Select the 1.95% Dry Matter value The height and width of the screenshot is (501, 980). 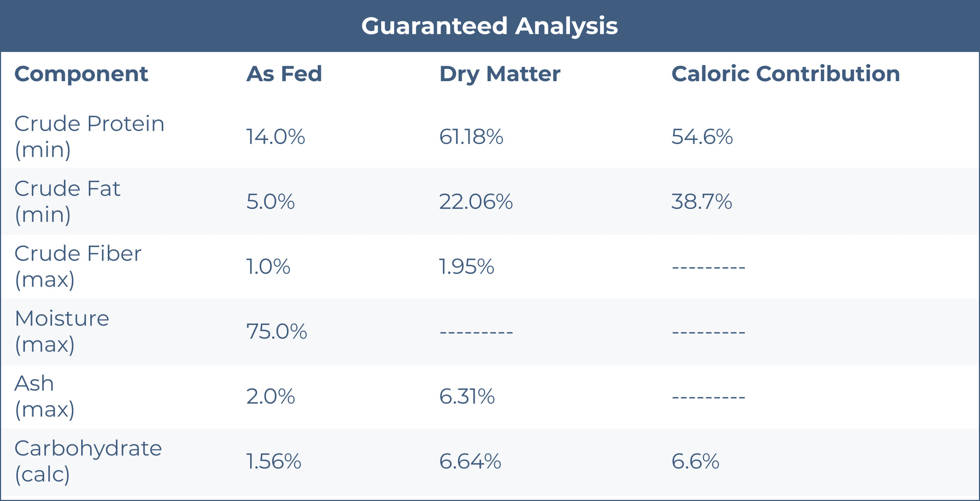coord(467,266)
